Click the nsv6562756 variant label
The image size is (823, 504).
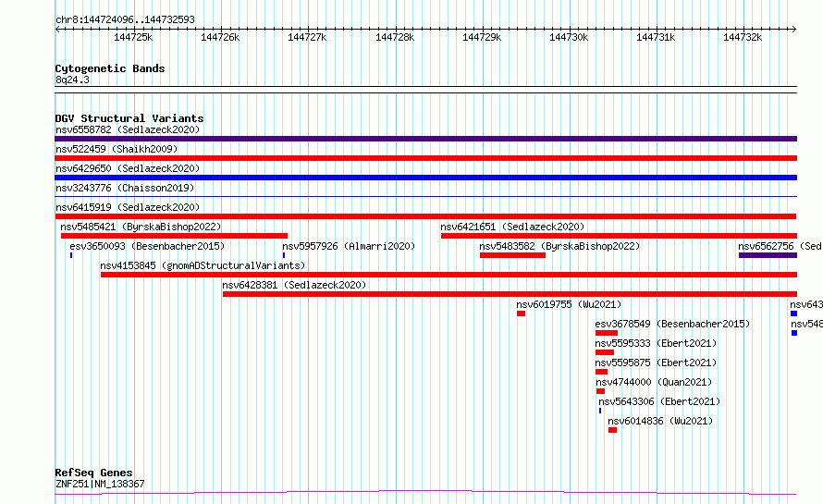[780, 246]
